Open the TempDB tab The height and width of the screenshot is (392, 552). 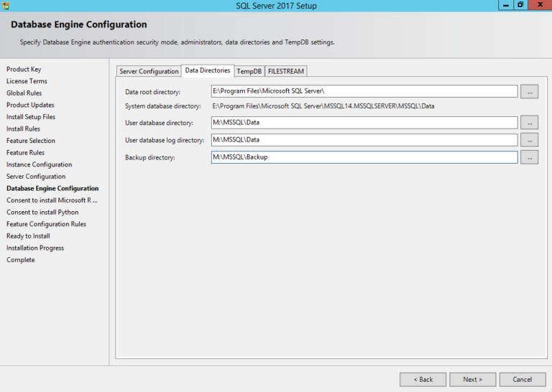click(x=249, y=71)
